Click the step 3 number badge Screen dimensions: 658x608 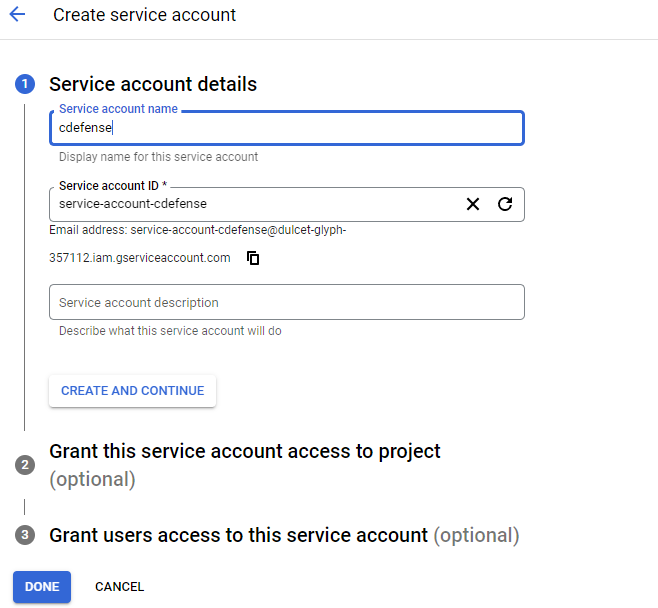pos(25,535)
